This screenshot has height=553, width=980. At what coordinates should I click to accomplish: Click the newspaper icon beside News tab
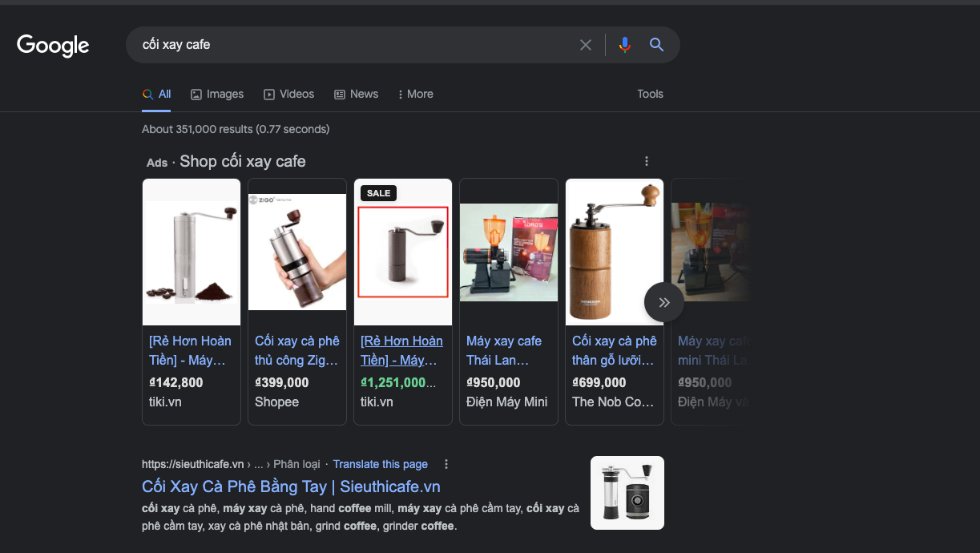[x=341, y=94]
